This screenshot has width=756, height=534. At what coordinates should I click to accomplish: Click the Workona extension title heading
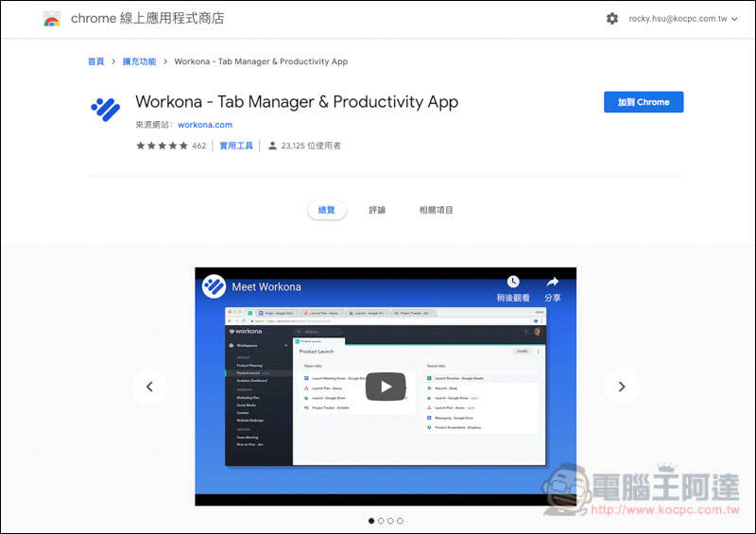tap(297, 102)
